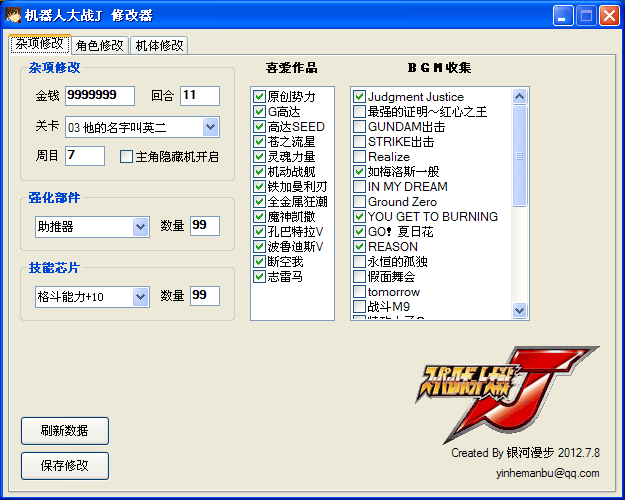The height and width of the screenshot is (500, 625).
Task: Click the 刷新数据 button
Action: tap(65, 431)
